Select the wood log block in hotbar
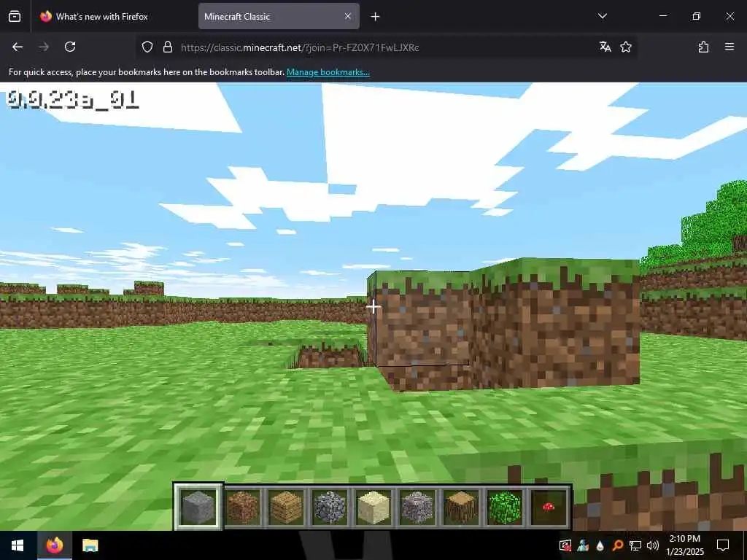Viewport: 747px width, 560px height. [x=461, y=507]
